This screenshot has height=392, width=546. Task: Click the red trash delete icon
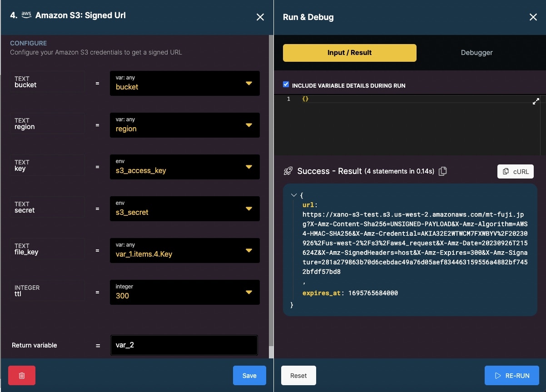(22, 375)
